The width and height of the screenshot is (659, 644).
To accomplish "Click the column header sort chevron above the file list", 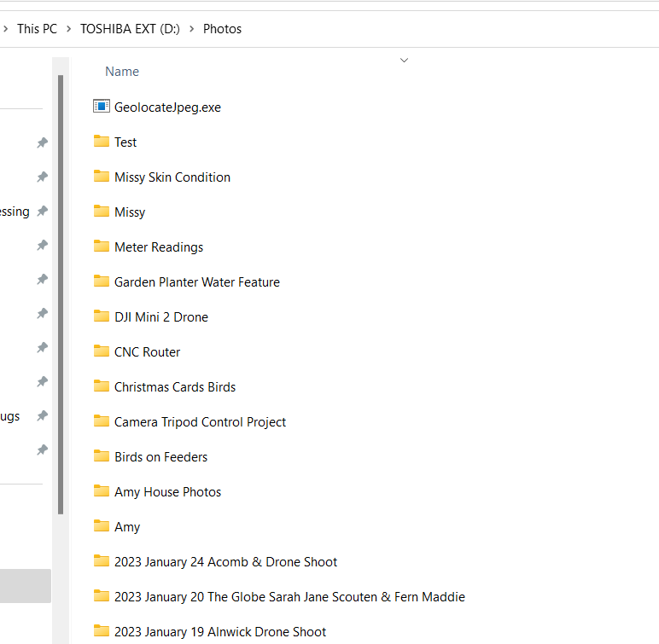I will click(405, 60).
